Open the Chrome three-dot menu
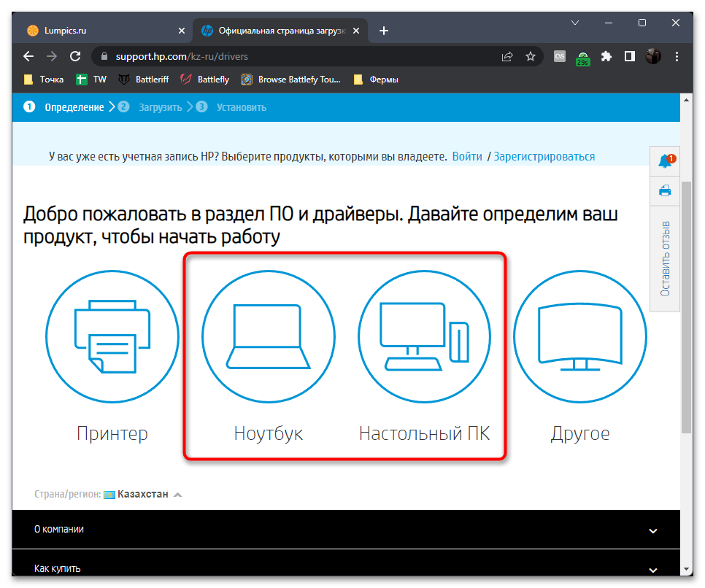The width and height of the screenshot is (705, 588). tap(677, 56)
